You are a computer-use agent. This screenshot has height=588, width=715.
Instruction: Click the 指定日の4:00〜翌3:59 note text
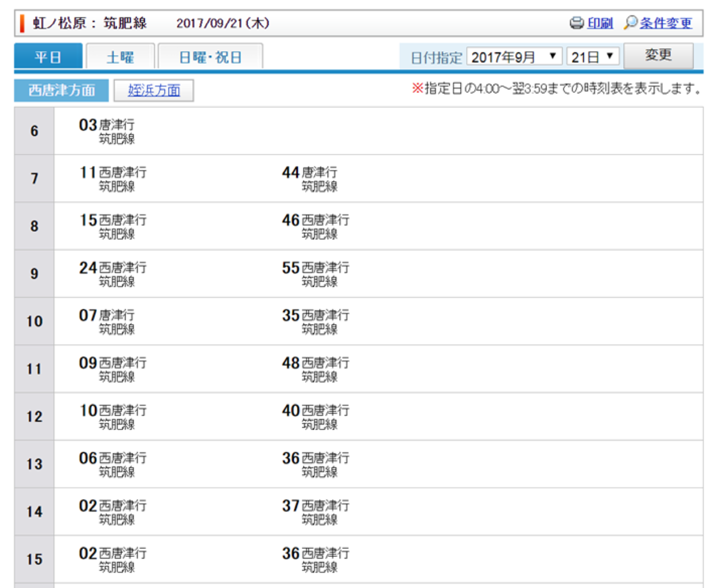(x=556, y=88)
